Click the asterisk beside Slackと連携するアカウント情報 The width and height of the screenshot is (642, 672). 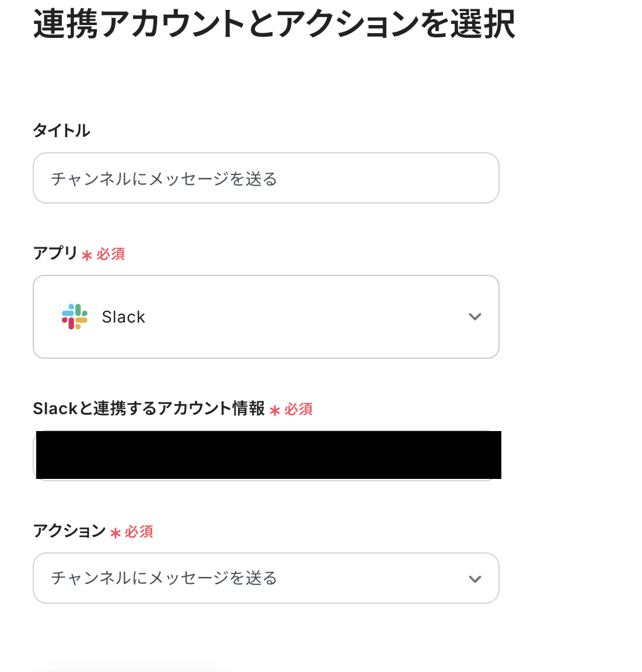pyautogui.click(x=275, y=411)
